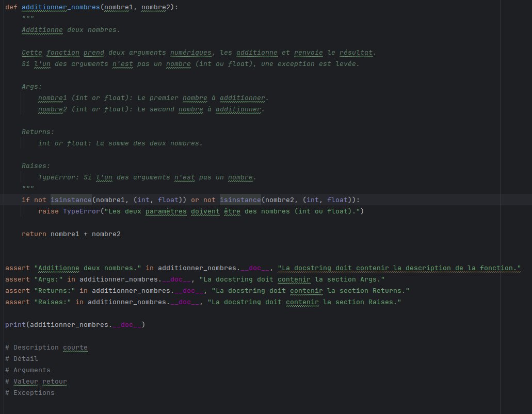This screenshot has height=414, width=532.
Task: Click the return keyword
Action: pyautogui.click(x=34, y=234)
